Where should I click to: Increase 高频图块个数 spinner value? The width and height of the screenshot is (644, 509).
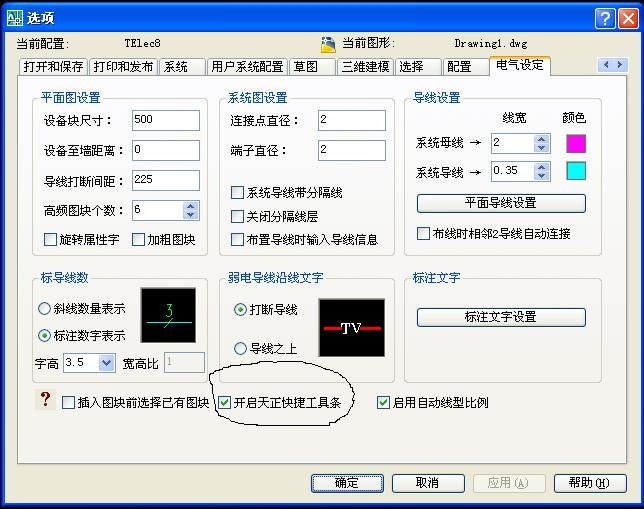pos(191,206)
